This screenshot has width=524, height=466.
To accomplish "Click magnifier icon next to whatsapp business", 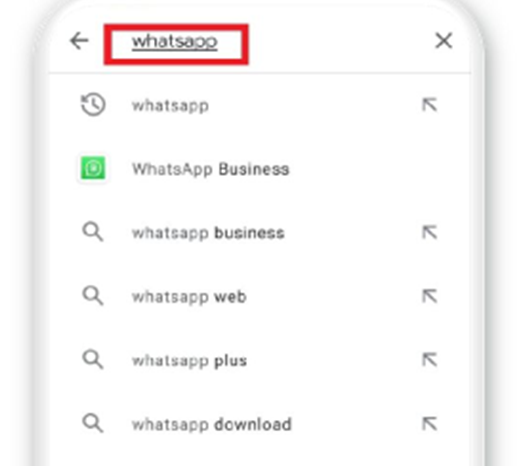I will point(93,232).
